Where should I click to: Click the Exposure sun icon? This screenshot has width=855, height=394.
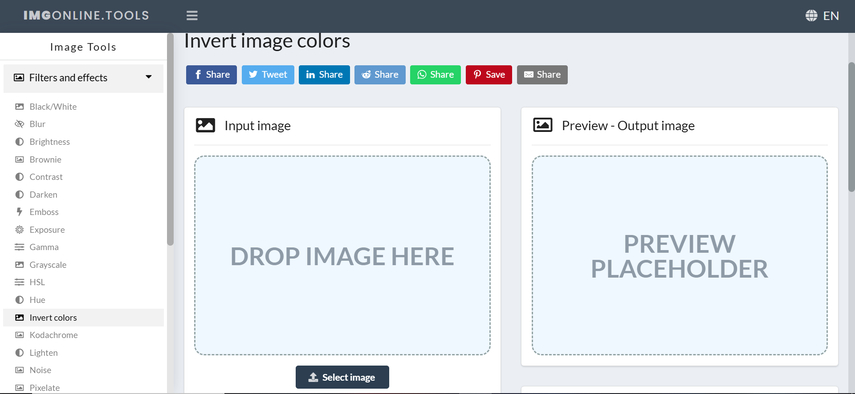[19, 229]
